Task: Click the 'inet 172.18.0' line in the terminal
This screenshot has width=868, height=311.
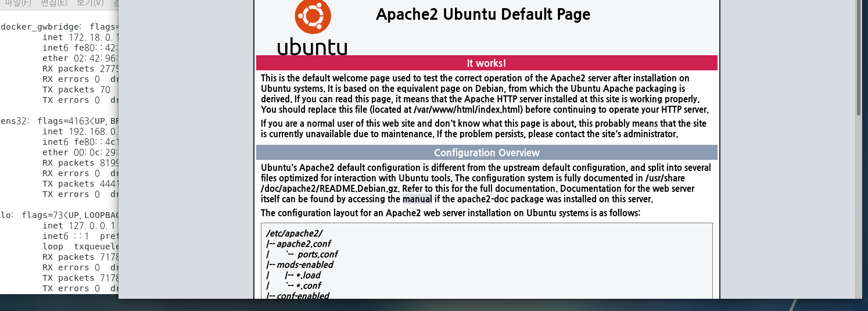Action: click(80, 37)
